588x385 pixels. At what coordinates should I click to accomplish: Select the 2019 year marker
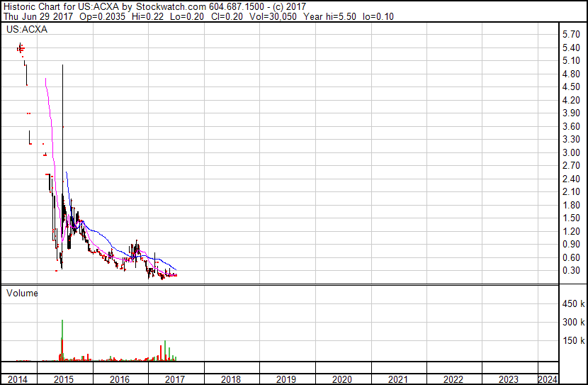coord(286,379)
